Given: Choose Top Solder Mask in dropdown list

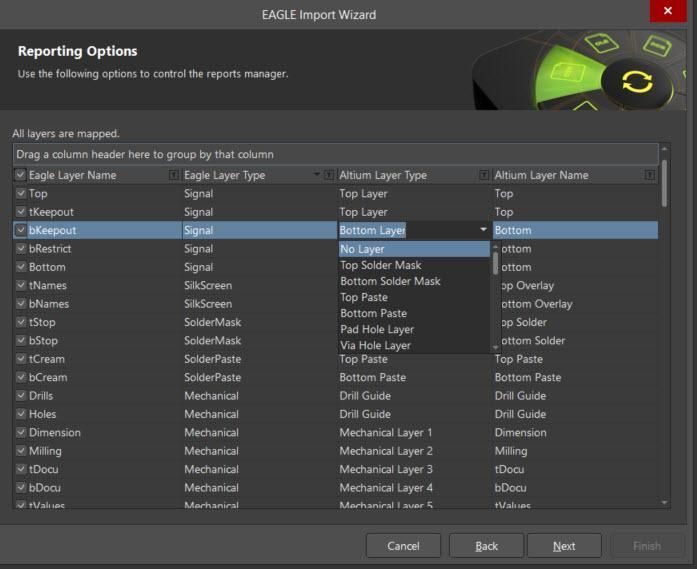Looking at the screenshot, I should point(414,265).
